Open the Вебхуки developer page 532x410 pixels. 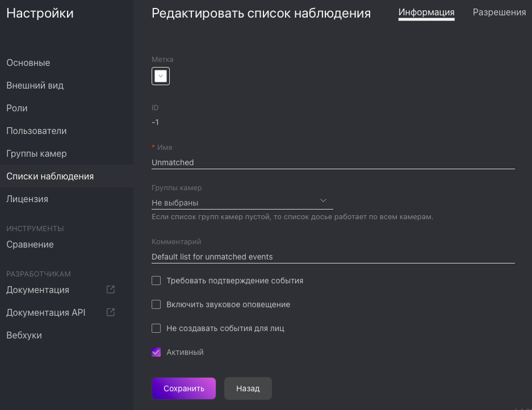[x=24, y=335]
